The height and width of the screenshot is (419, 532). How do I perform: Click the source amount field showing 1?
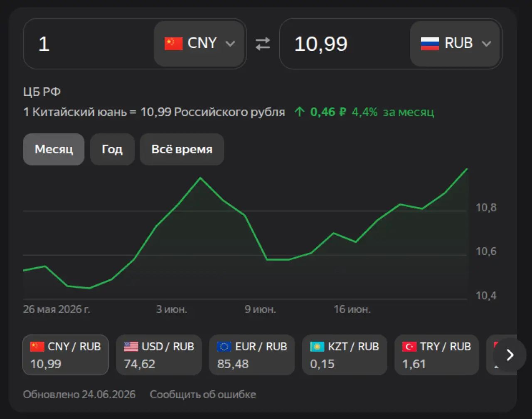coord(89,44)
